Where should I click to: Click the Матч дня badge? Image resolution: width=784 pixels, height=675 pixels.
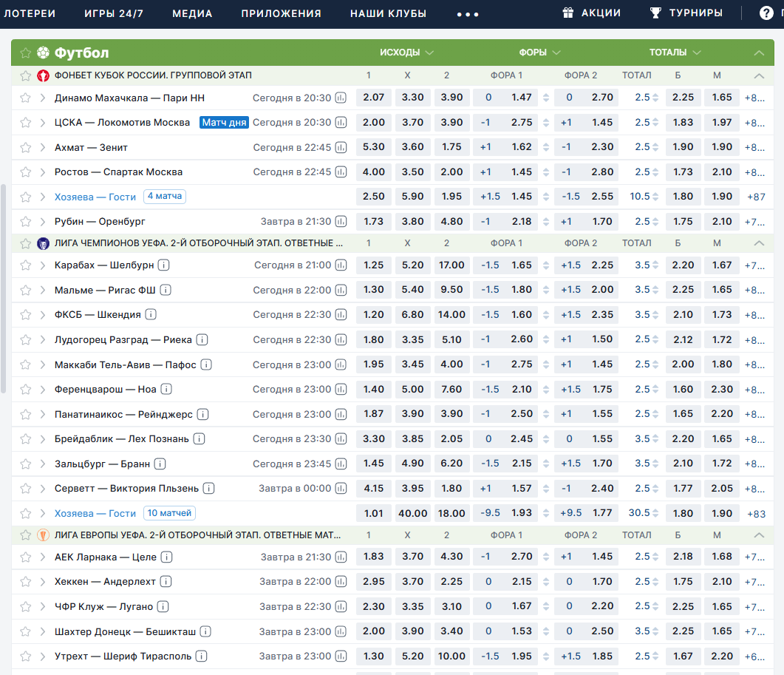pos(224,123)
